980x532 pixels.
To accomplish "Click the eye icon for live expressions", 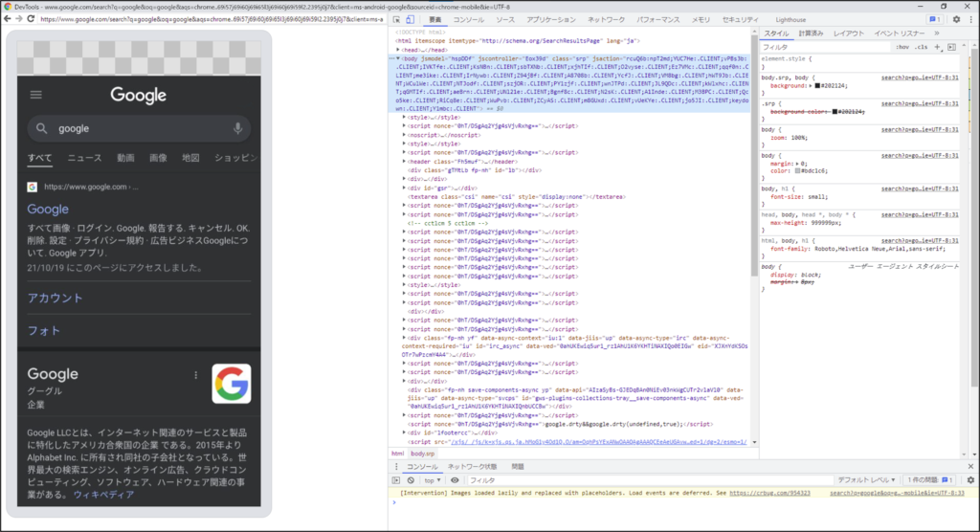I will (x=456, y=480).
